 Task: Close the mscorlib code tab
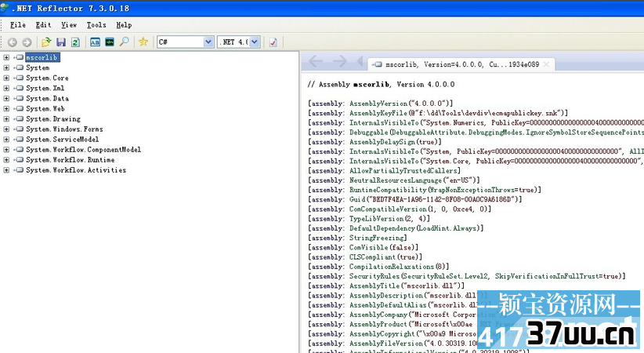546,64
